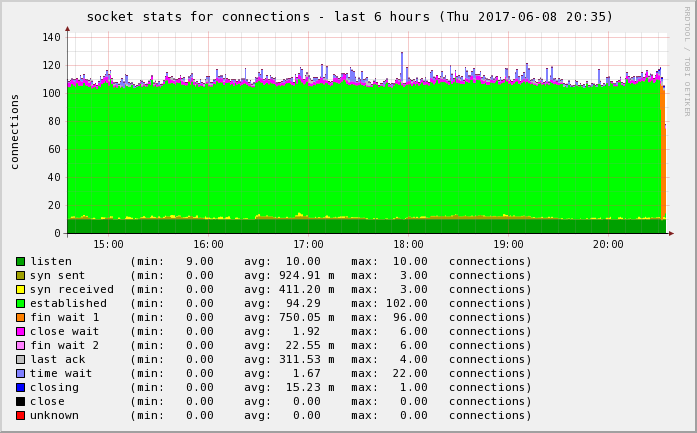Click the bright green established swatch
The height and width of the screenshot is (433, 697).
tap(20, 304)
